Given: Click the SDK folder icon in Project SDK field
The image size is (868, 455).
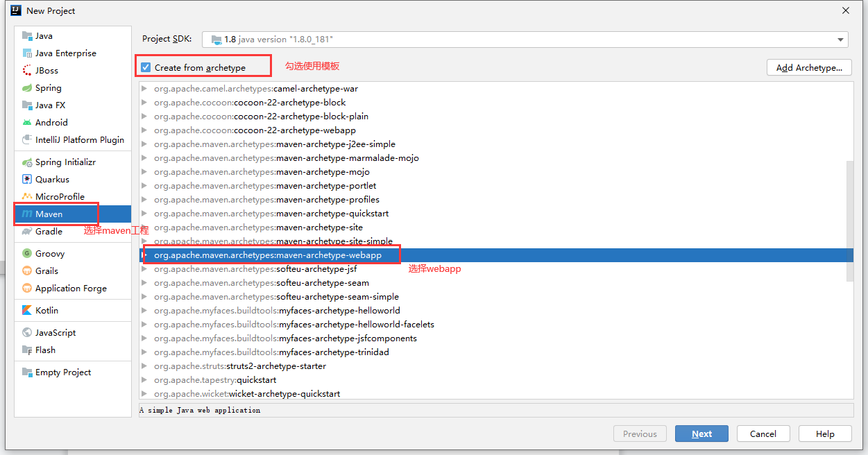Looking at the screenshot, I should click(x=216, y=40).
